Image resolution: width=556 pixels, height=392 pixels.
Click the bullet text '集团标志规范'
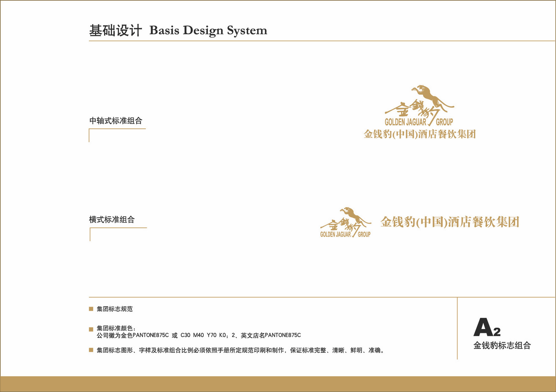pos(114,309)
